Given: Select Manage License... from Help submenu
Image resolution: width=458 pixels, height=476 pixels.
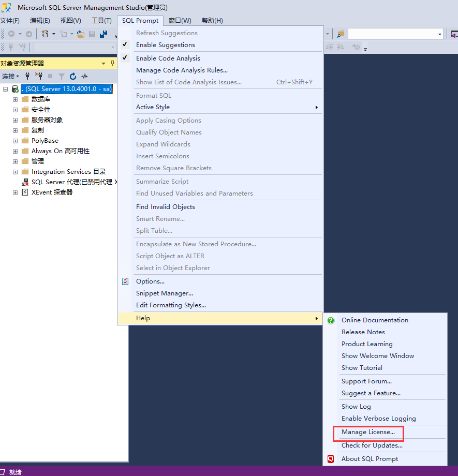Looking at the screenshot, I should click(368, 432).
